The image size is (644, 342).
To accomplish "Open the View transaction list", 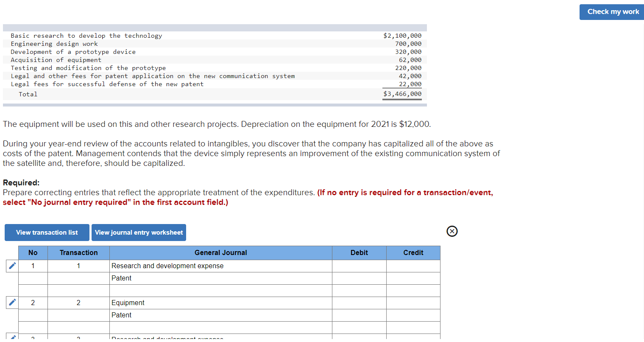I will [47, 232].
